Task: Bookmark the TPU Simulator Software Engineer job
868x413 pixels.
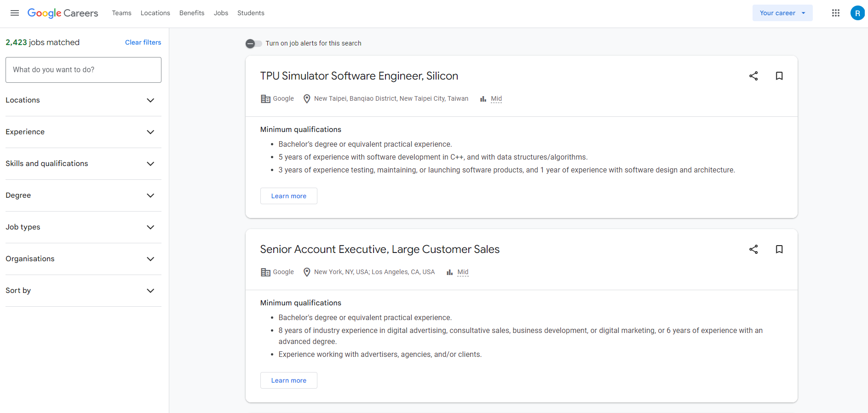Action: (x=779, y=76)
